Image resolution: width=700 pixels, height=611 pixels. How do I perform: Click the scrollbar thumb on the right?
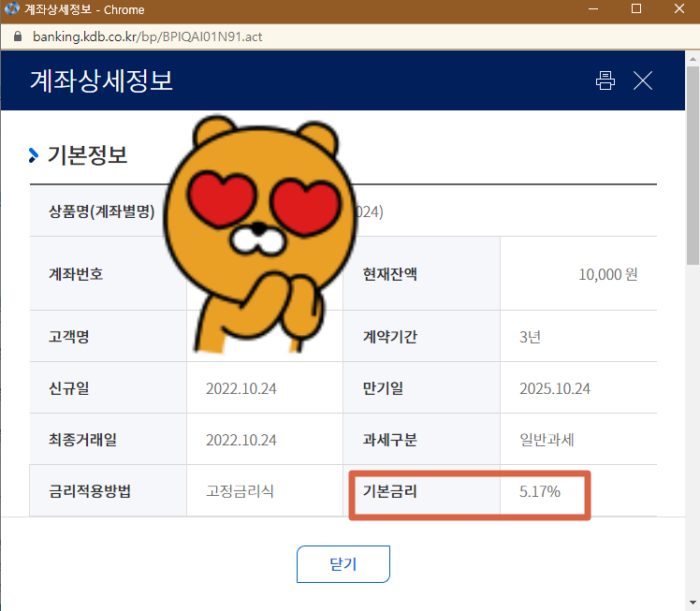(693, 165)
